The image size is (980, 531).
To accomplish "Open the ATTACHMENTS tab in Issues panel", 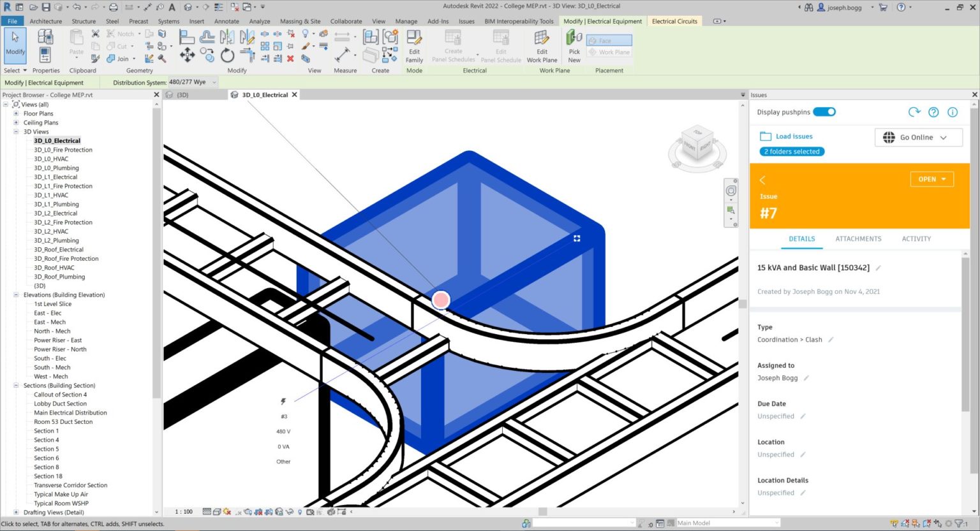I will pos(858,238).
